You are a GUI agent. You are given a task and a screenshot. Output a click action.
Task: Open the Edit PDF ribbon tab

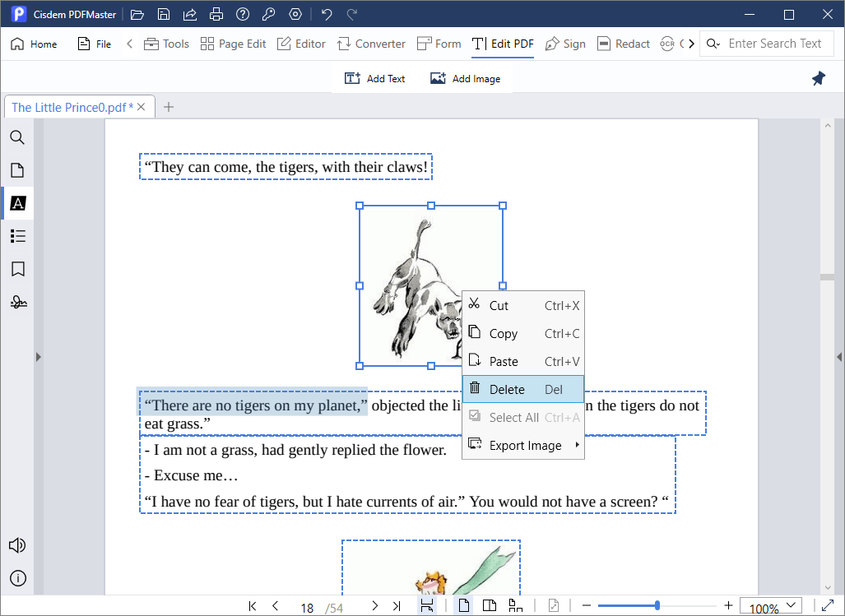click(503, 44)
